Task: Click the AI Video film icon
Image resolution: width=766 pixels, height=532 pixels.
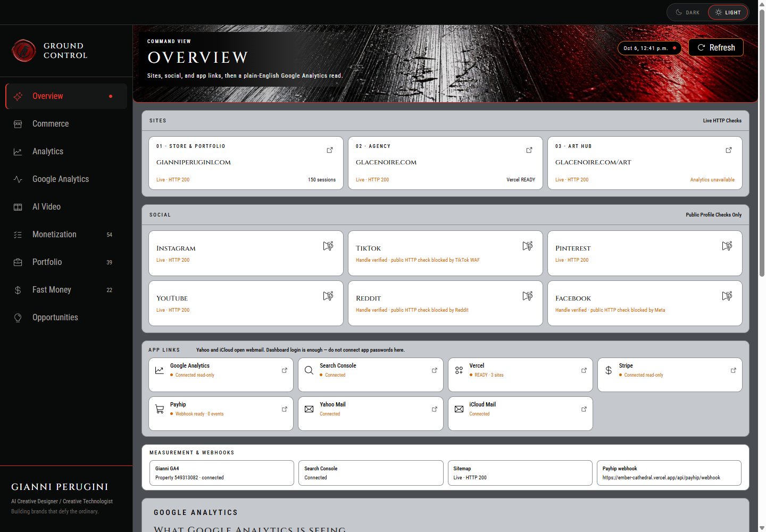Action: 18,207
